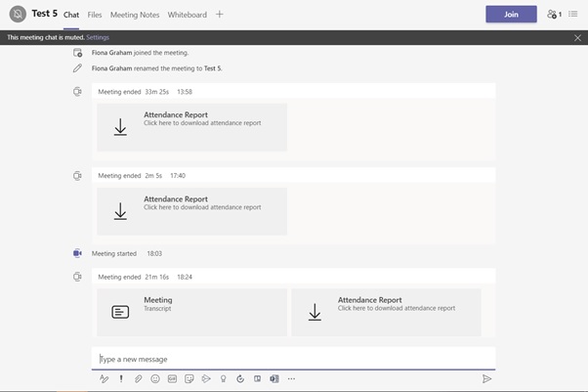The width and height of the screenshot is (588, 392).
Task: Insert a GIF from toolbar
Action: pyautogui.click(x=172, y=378)
